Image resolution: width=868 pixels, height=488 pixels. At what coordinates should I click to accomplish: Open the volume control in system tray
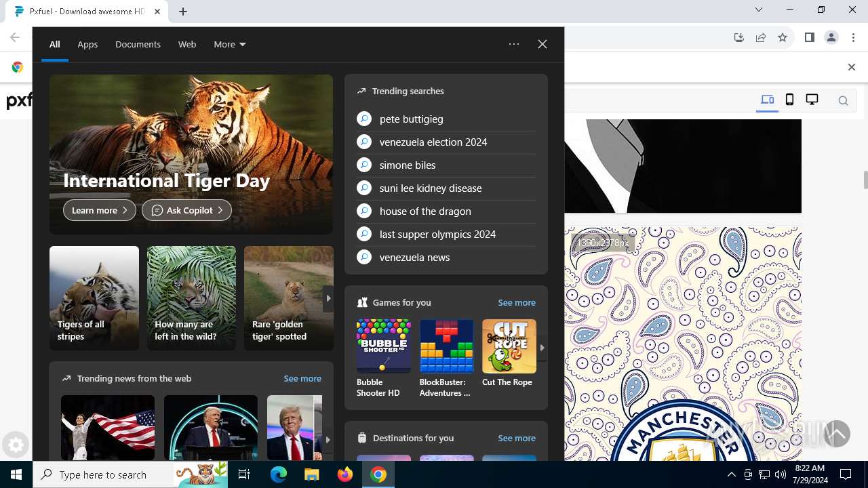pos(780,474)
